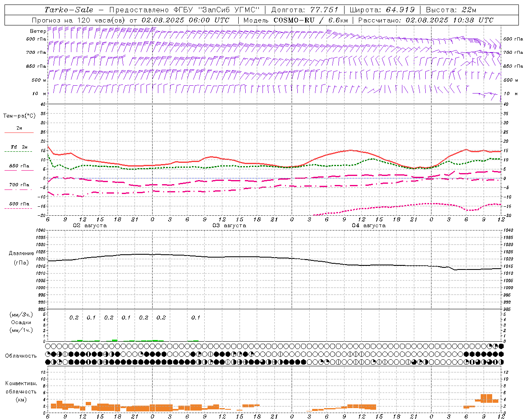Select the Давление pressure chart label

[x=21, y=253]
